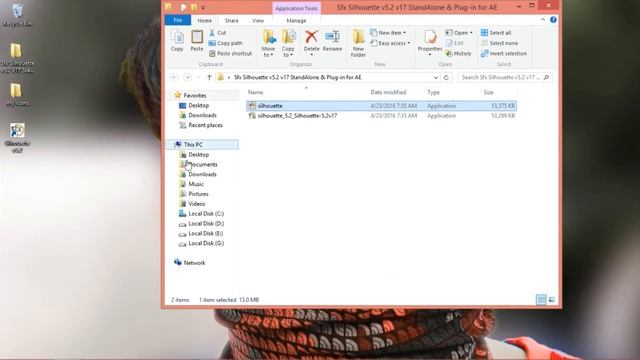640x360 pixels.
Task: Open Local Disk (C:)
Action: click(x=206, y=214)
